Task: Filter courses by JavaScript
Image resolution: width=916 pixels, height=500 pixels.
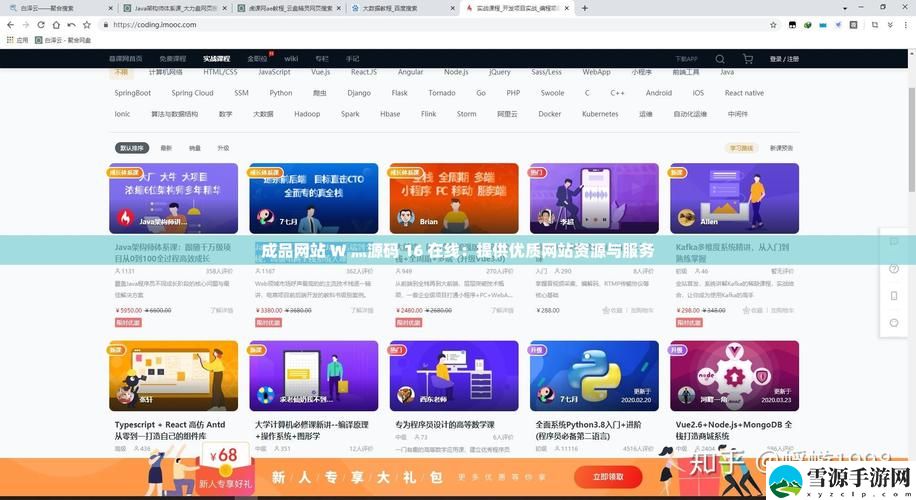Action: [275, 72]
